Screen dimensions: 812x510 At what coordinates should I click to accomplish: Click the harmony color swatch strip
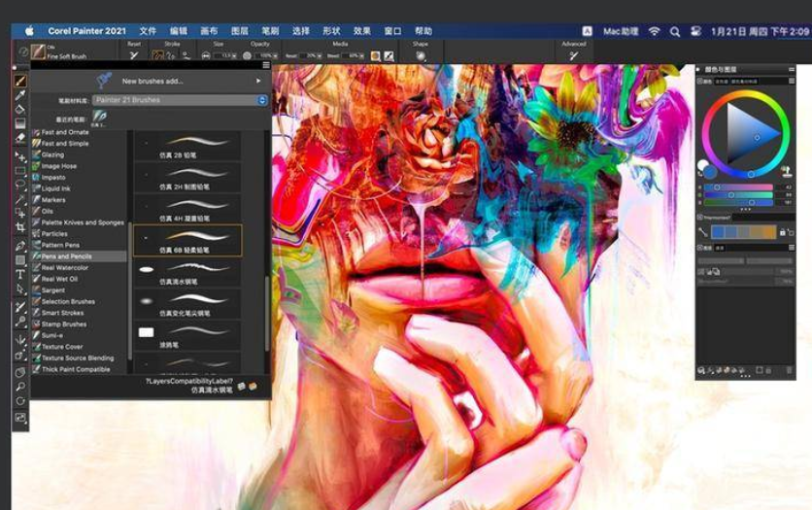(743, 232)
